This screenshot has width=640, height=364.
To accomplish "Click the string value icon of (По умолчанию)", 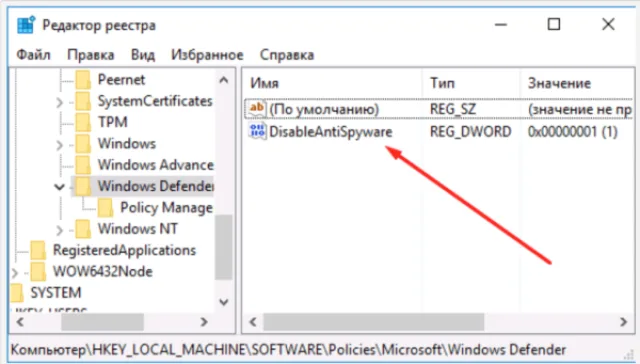I will [x=257, y=109].
